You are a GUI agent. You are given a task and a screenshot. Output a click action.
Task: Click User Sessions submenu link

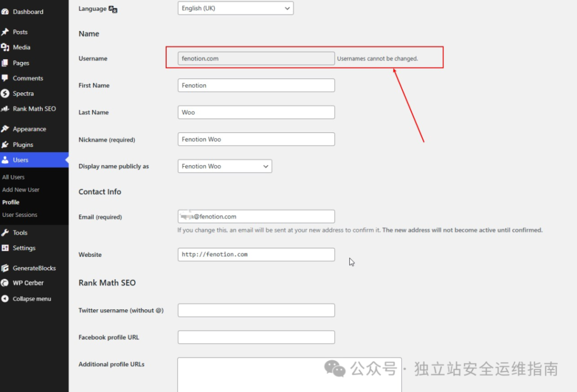pyautogui.click(x=20, y=215)
